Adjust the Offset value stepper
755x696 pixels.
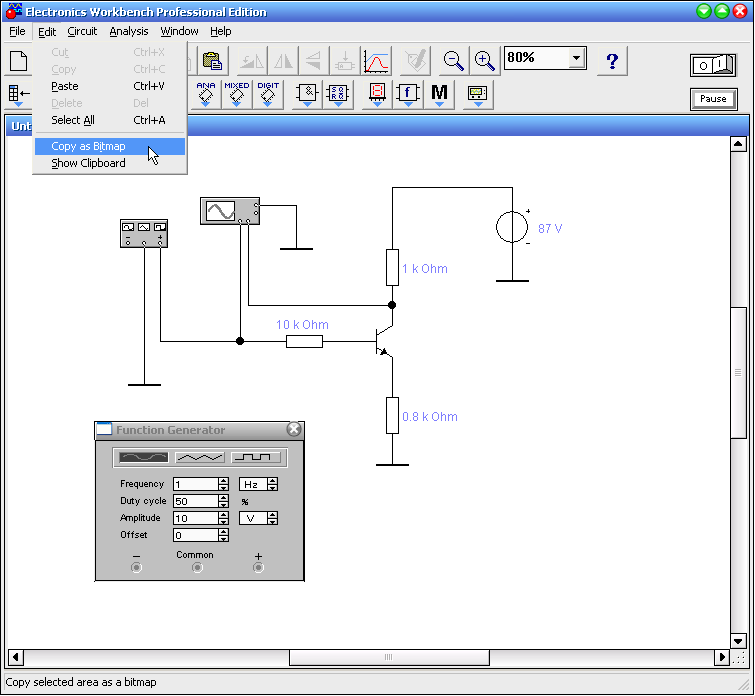pos(223,535)
